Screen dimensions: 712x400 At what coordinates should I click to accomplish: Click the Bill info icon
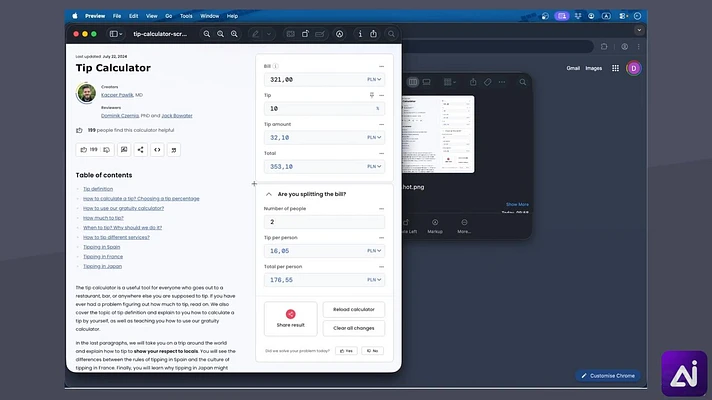click(x=276, y=66)
